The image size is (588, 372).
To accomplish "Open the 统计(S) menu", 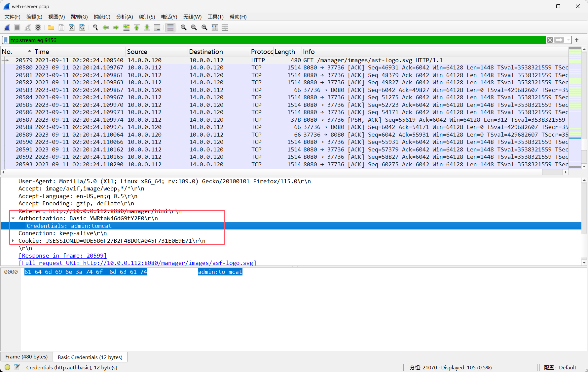I will pos(147,17).
